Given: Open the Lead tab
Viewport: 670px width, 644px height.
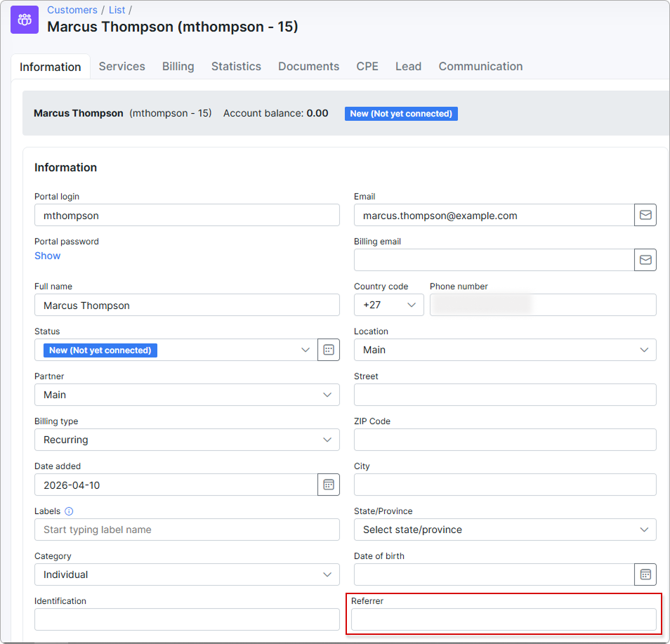Looking at the screenshot, I should point(408,66).
